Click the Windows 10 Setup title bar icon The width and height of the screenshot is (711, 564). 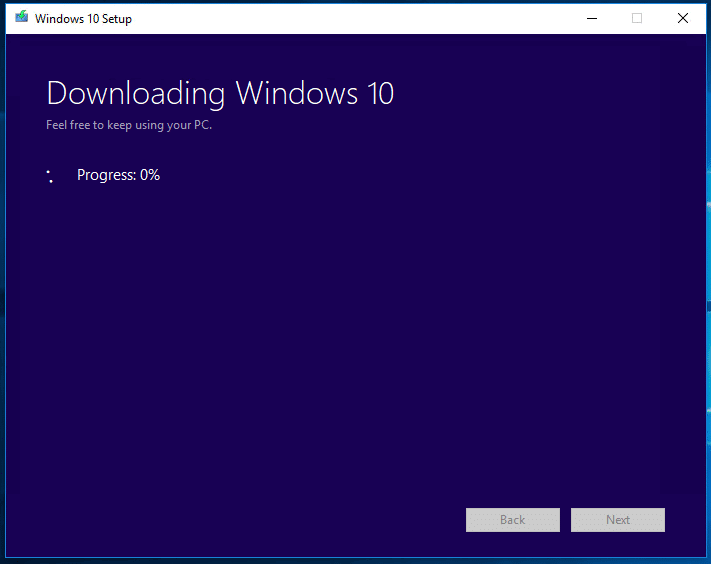point(21,18)
